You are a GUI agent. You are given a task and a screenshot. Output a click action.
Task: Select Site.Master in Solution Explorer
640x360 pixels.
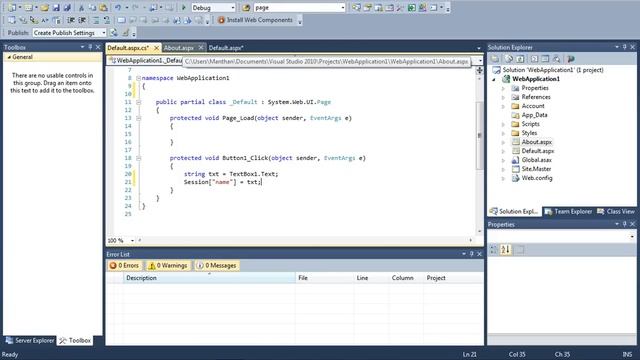tap(536, 169)
